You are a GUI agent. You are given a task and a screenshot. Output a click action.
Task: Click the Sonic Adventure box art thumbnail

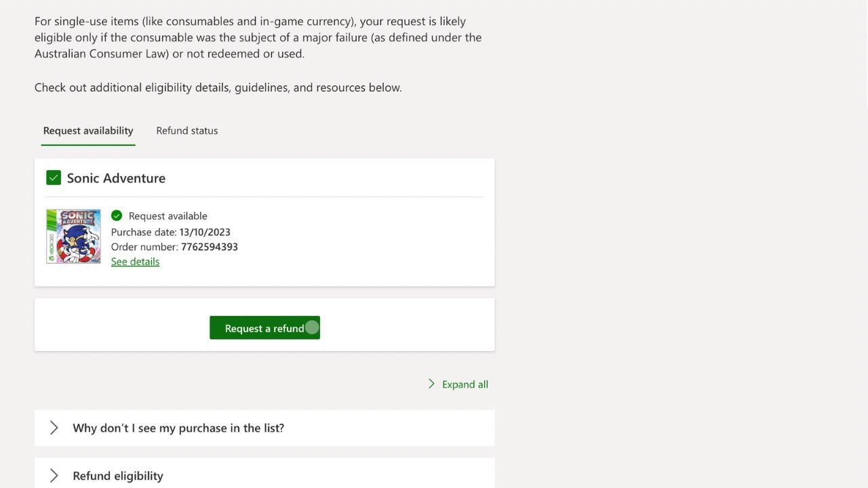[x=73, y=236]
